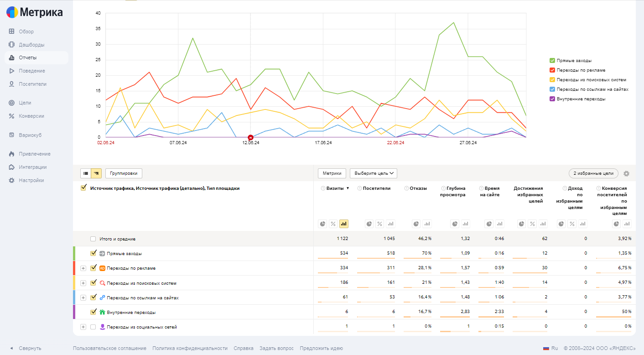
Task: Go to Конверсии sidebar section
Action: pyautogui.click(x=31, y=116)
